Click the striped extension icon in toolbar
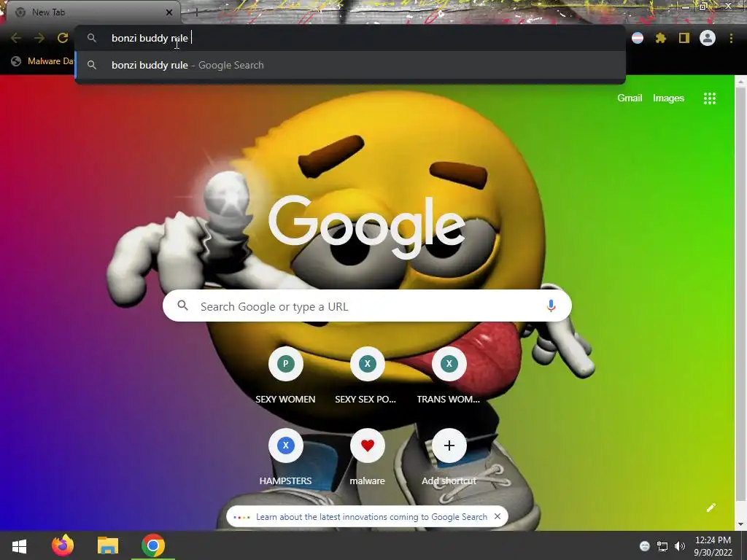747x560 pixels. (638, 38)
